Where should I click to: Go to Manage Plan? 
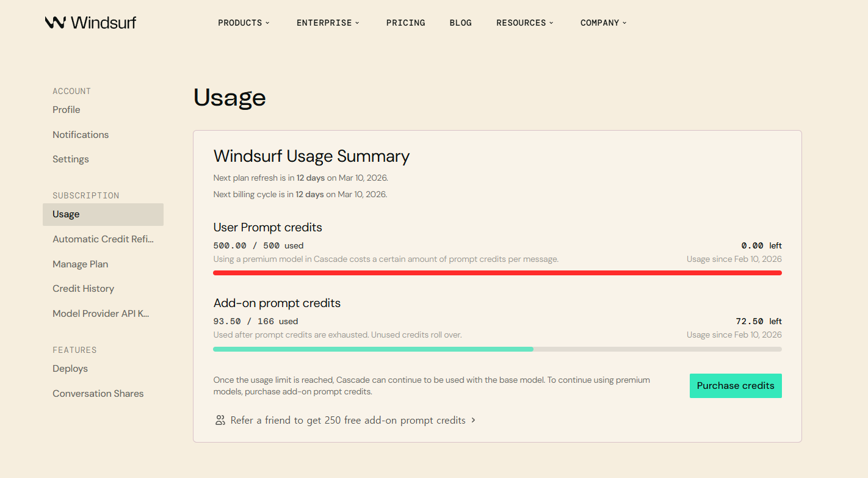tap(81, 264)
